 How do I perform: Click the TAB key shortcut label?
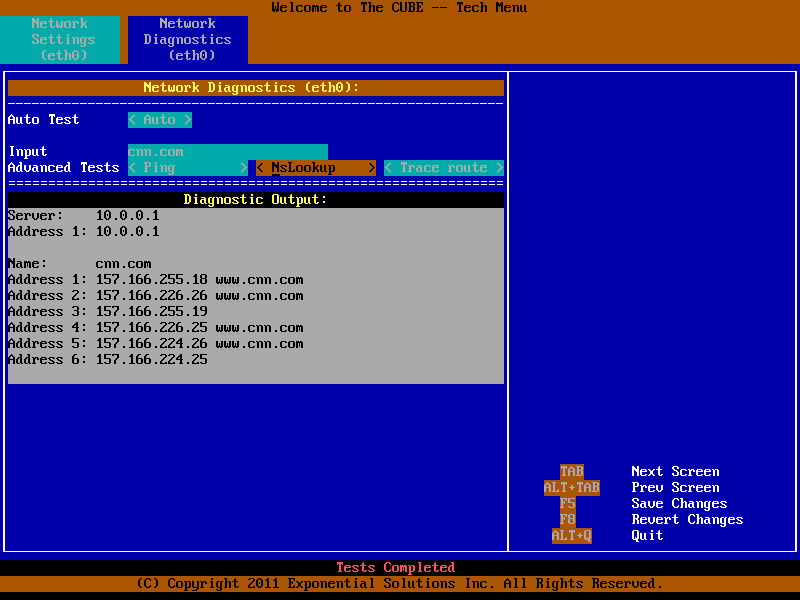571,471
